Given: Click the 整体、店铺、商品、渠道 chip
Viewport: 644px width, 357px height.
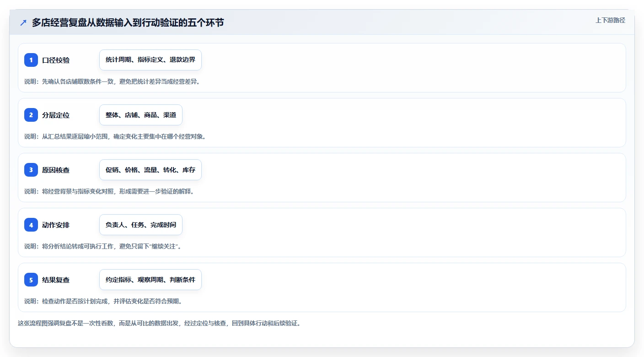Looking at the screenshot, I should 141,115.
